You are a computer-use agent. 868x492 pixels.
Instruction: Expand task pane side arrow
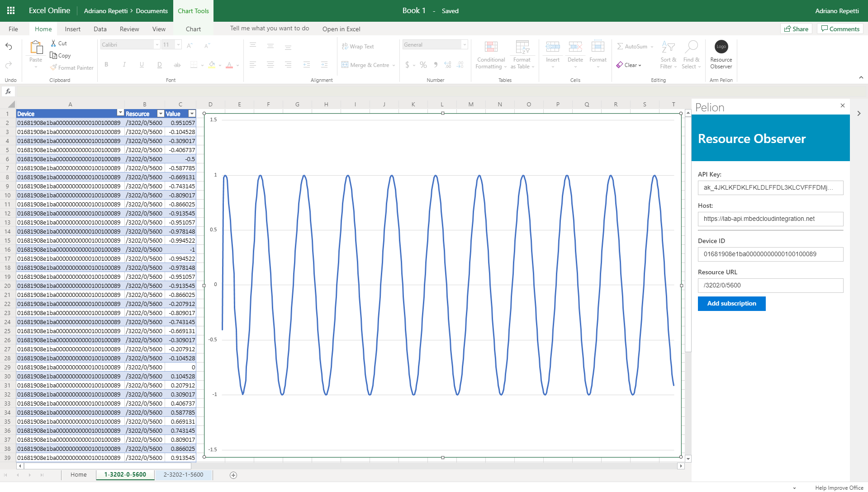tap(859, 114)
